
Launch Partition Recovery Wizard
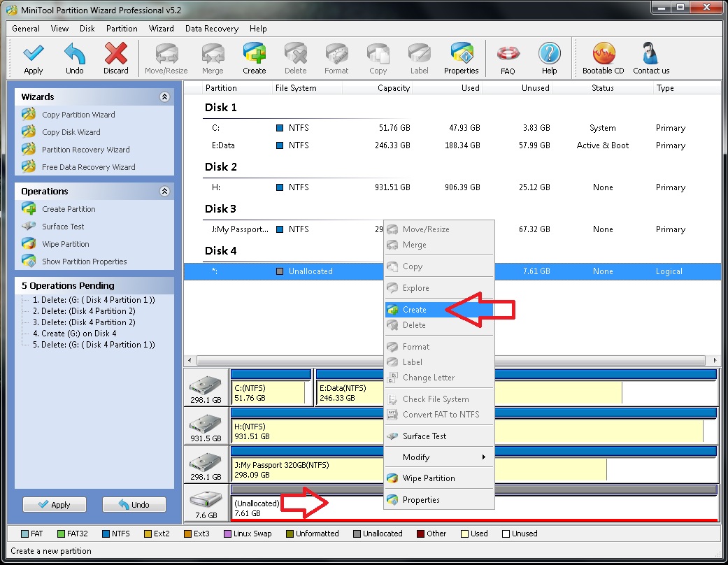pyautogui.click(x=86, y=150)
